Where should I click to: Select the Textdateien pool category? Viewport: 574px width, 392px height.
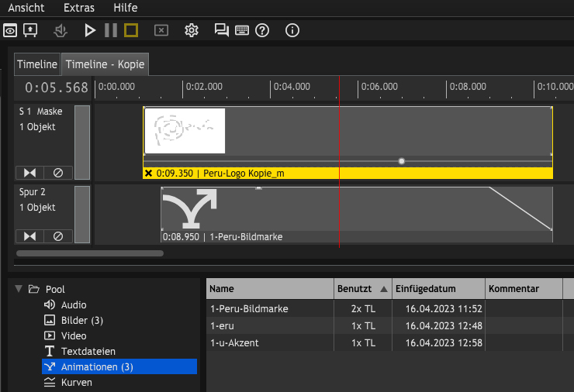(79, 352)
